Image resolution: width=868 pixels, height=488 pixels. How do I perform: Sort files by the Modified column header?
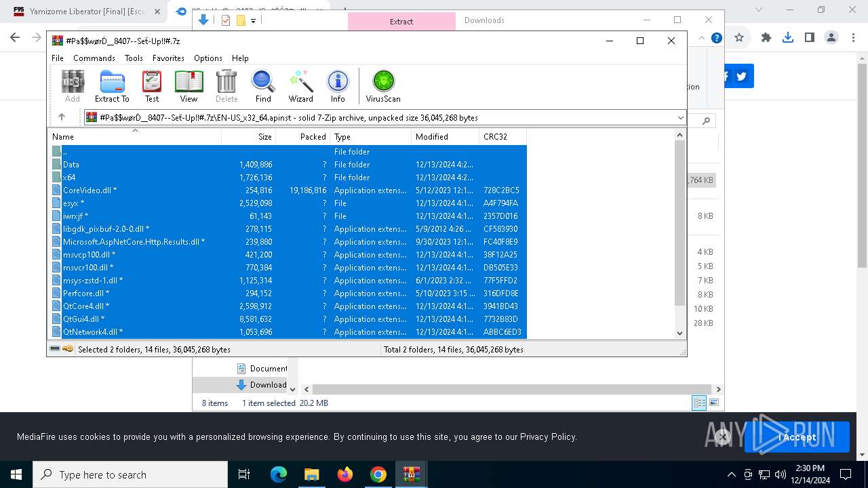(x=445, y=136)
